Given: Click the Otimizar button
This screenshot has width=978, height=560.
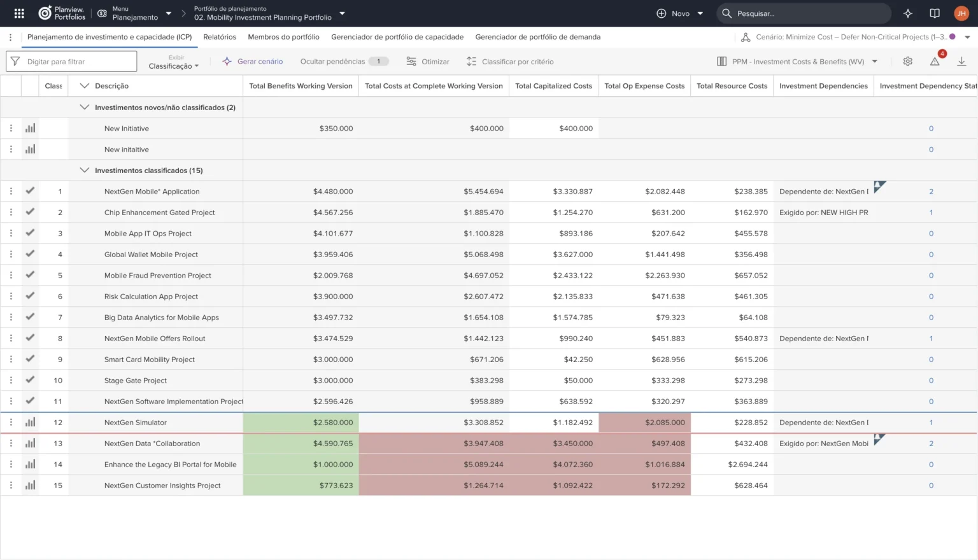Looking at the screenshot, I should tap(428, 61).
